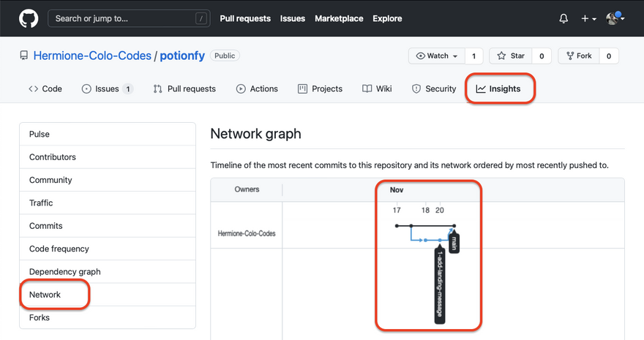The height and width of the screenshot is (340, 644).
Task: Click the main branch label in graph
Action: pyautogui.click(x=454, y=242)
